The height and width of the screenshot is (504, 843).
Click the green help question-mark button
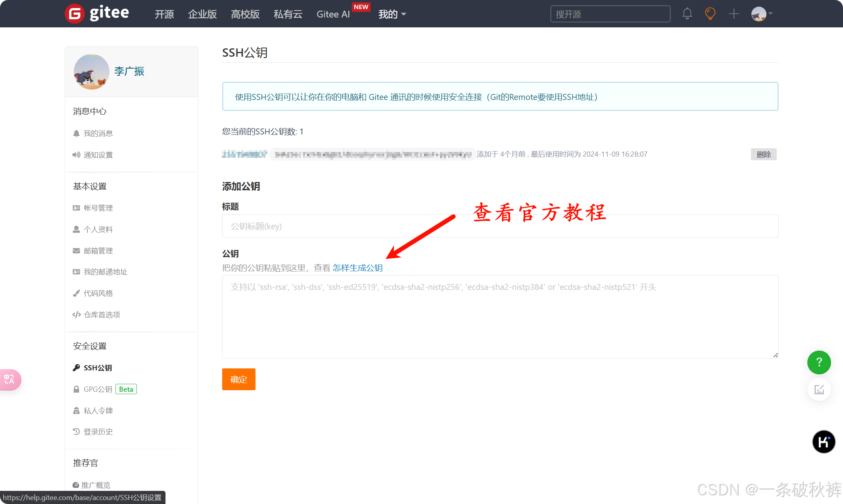(819, 362)
